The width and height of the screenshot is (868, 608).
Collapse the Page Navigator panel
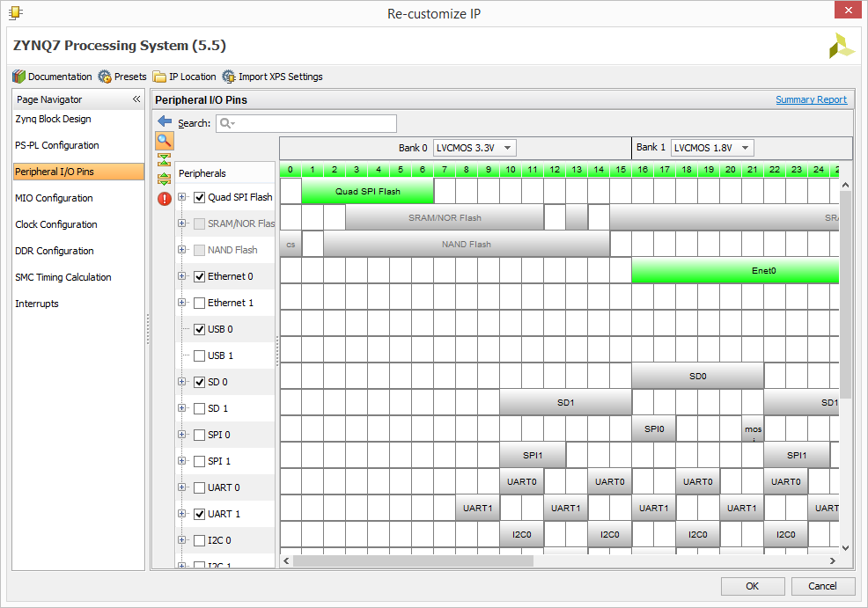[136, 99]
